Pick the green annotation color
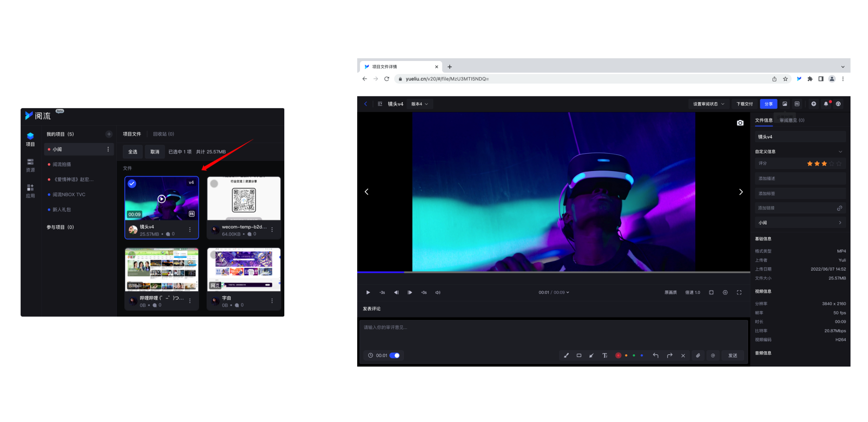 point(634,355)
